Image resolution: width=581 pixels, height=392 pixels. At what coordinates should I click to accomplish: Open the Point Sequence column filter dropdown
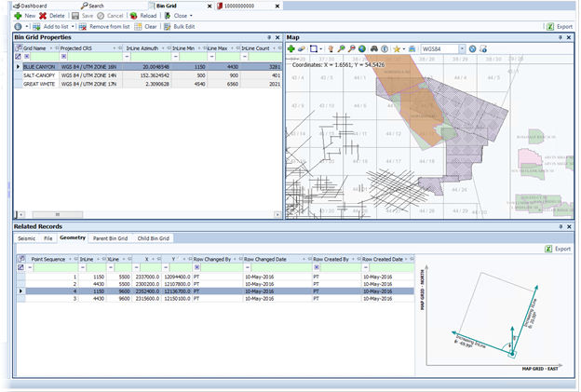coord(71,259)
